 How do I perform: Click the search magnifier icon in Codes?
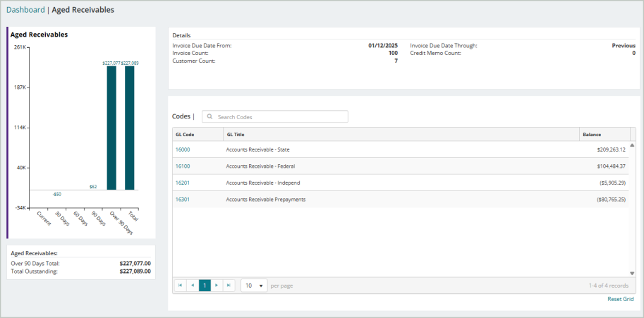[210, 116]
